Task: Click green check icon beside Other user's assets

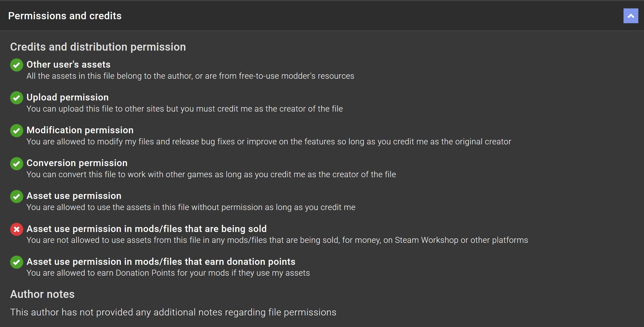Action: point(17,65)
